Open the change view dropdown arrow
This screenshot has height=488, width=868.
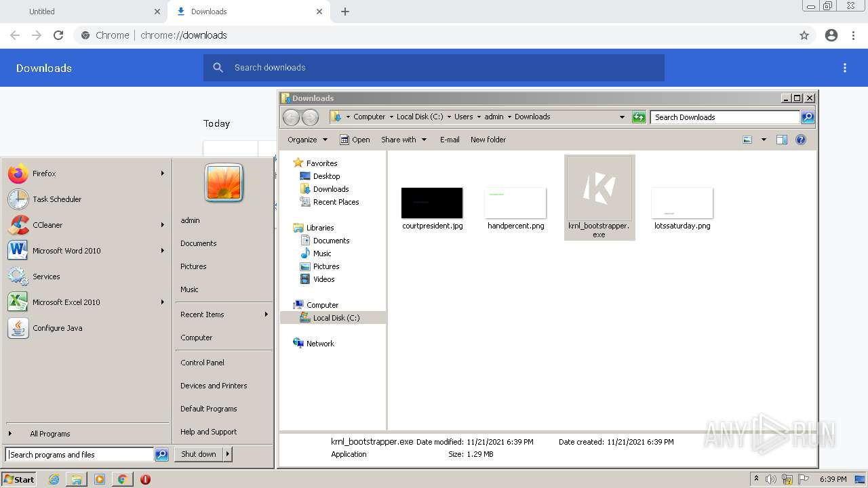(x=764, y=140)
